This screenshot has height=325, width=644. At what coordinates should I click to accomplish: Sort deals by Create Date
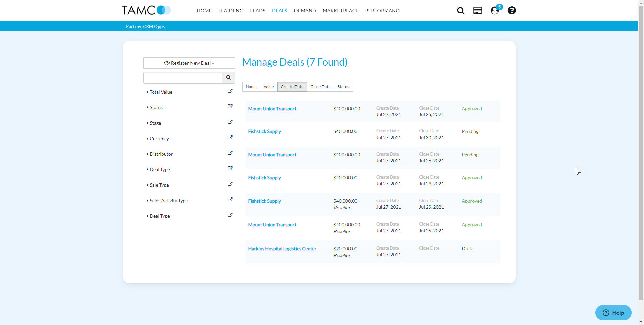click(292, 87)
